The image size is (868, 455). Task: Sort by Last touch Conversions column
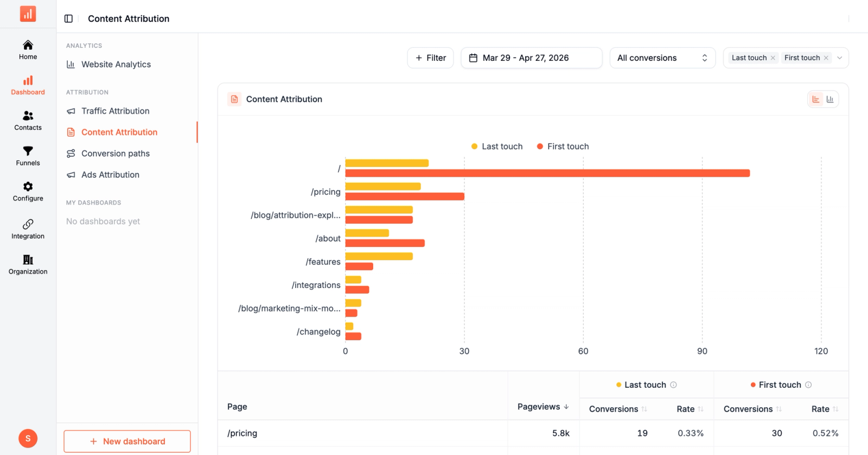(618, 409)
